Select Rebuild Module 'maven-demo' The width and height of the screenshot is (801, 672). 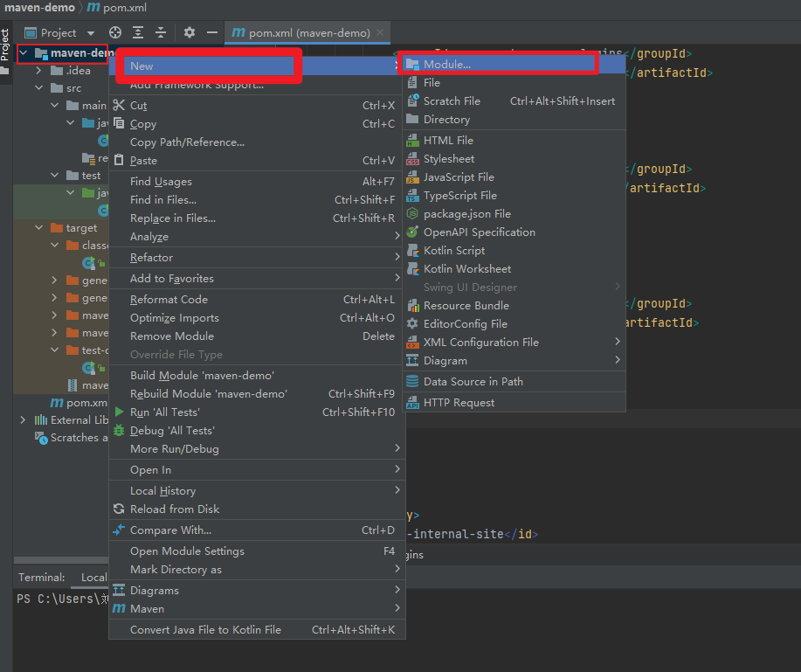point(258,394)
